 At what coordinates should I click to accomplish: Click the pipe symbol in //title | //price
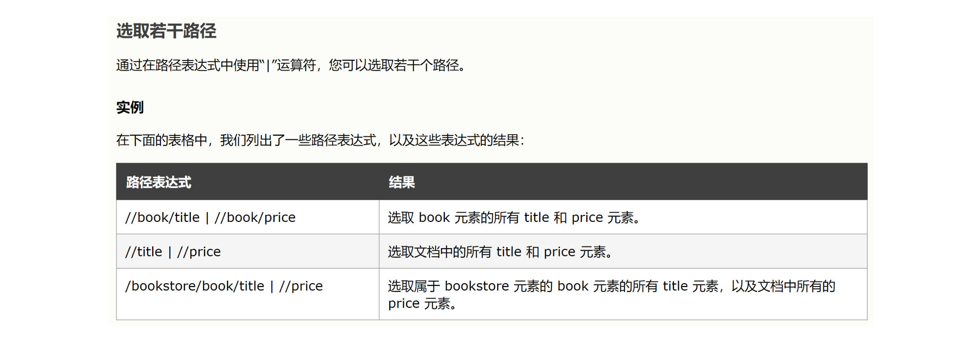click(x=170, y=252)
